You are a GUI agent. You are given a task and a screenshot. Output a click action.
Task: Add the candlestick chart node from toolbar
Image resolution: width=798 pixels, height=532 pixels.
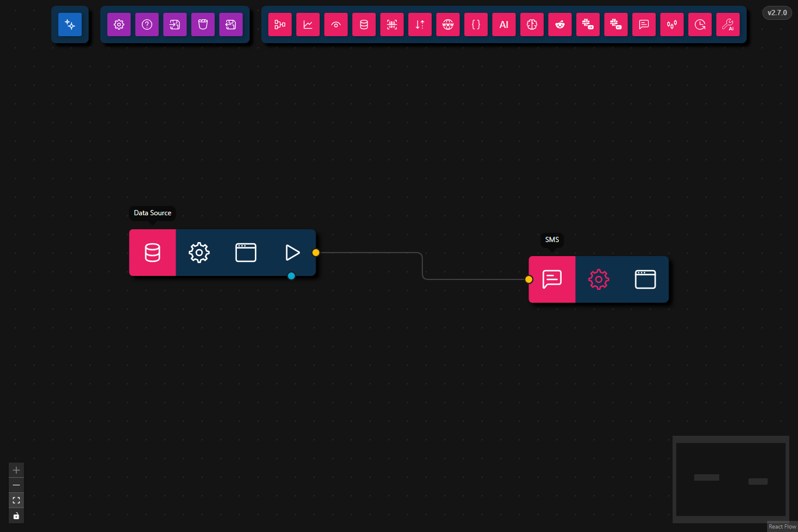(672, 24)
